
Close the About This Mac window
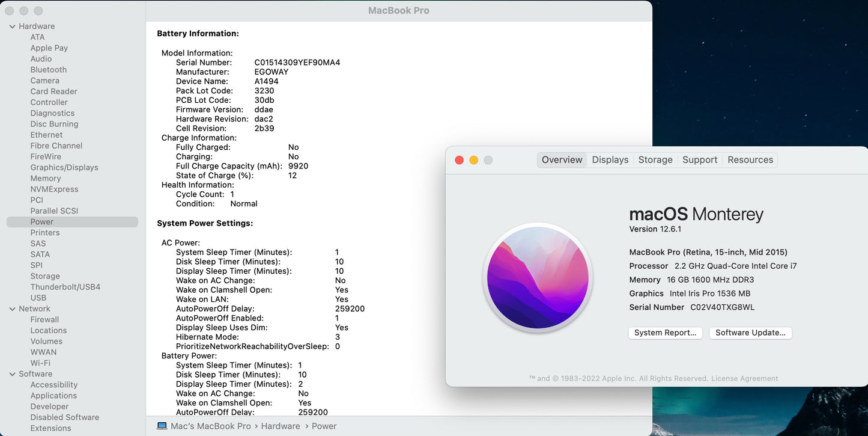[460, 160]
